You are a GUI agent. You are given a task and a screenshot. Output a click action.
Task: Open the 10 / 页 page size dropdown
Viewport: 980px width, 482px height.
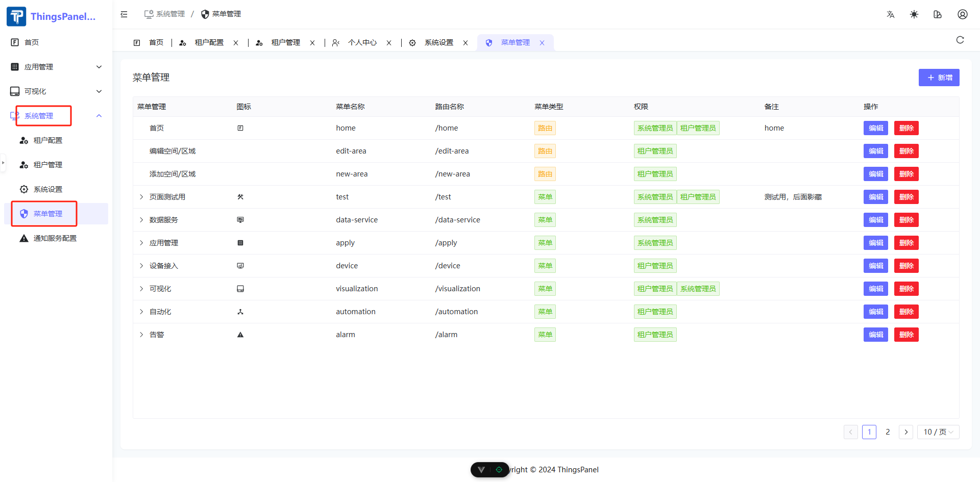pyautogui.click(x=938, y=432)
